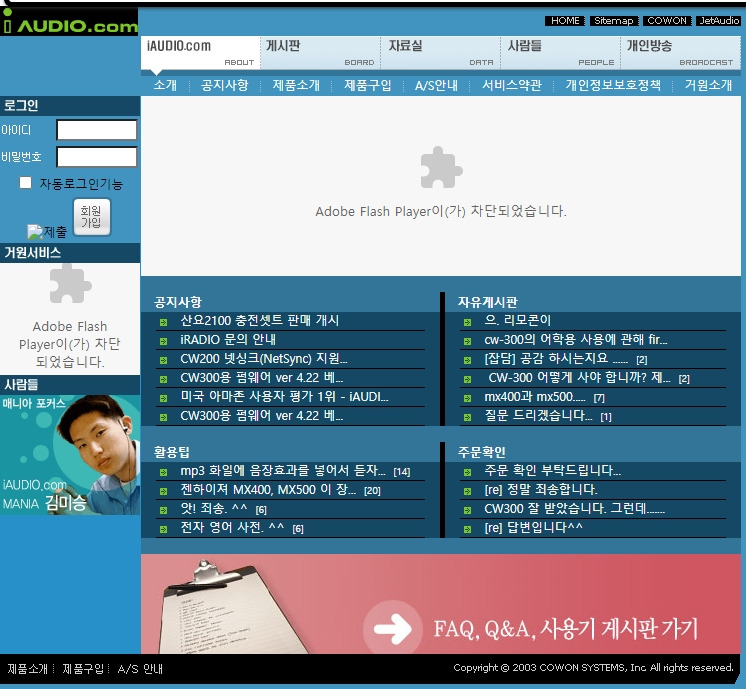Select the 개인정보보호정책 submenu item
The width and height of the screenshot is (746, 689).
[x=613, y=85]
